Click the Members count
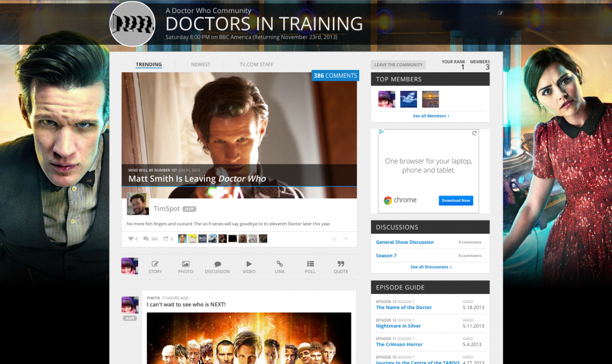 click(x=488, y=67)
